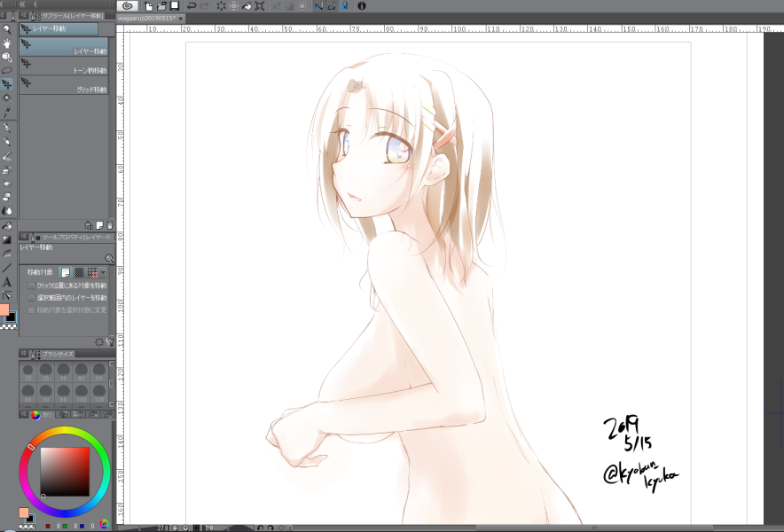The image size is (784, 532).
Task: Select the Auto Select magic wand tool
Action: tap(7, 98)
